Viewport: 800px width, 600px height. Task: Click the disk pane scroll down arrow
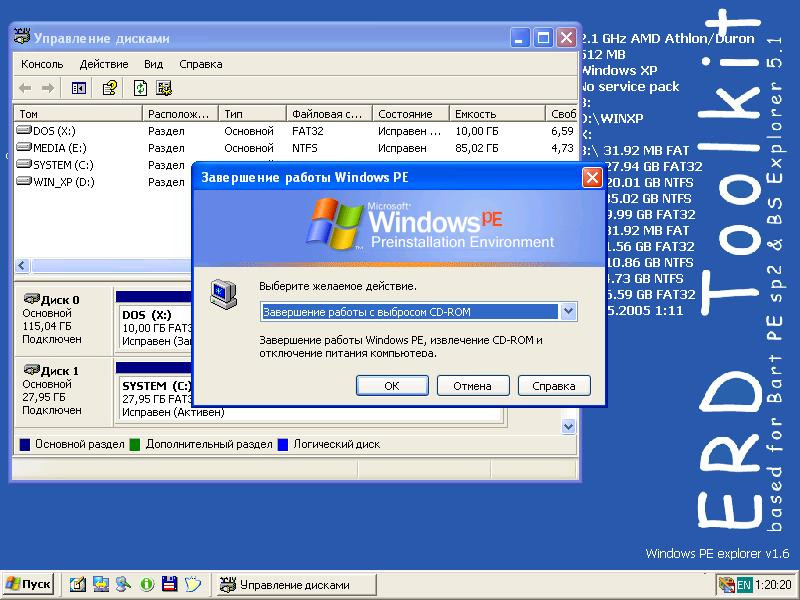click(568, 427)
